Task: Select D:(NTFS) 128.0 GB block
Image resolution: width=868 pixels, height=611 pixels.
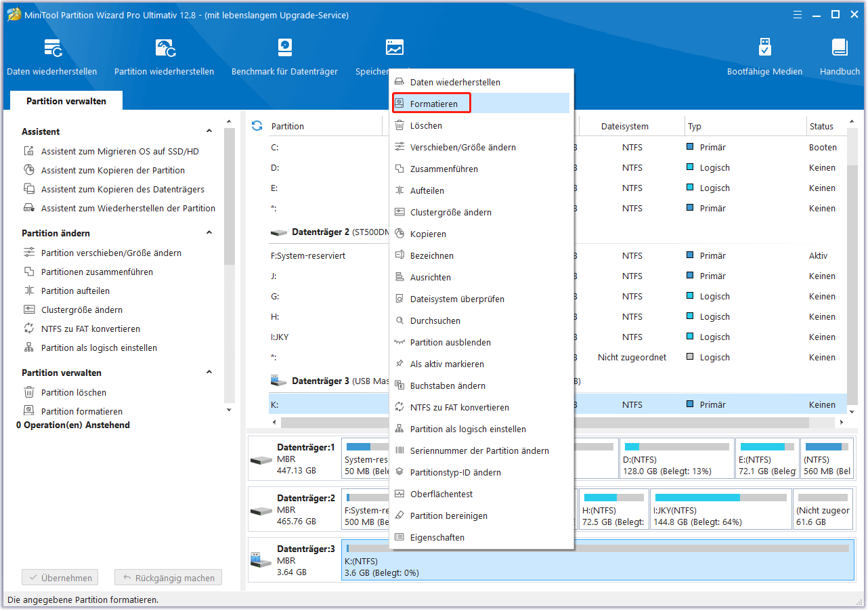Action: pos(677,457)
